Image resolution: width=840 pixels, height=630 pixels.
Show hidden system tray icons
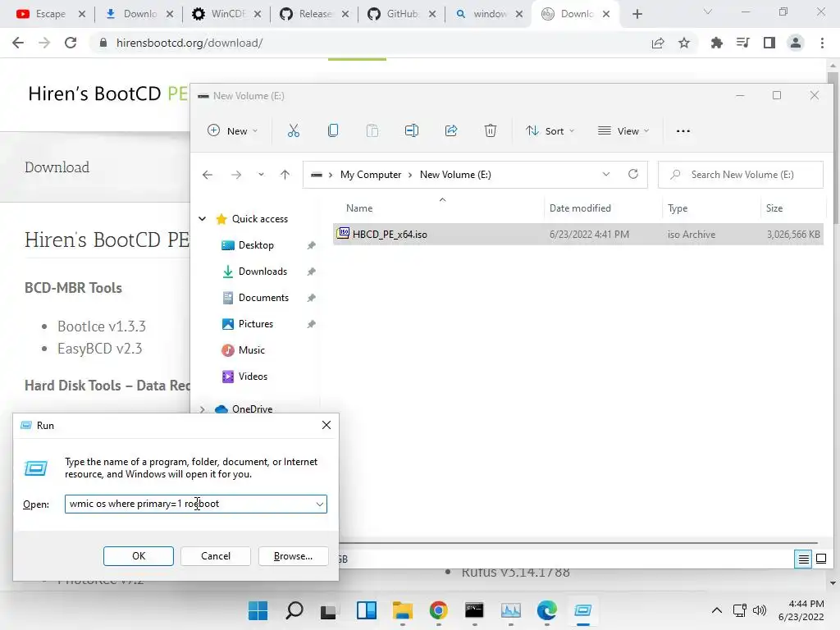point(716,610)
